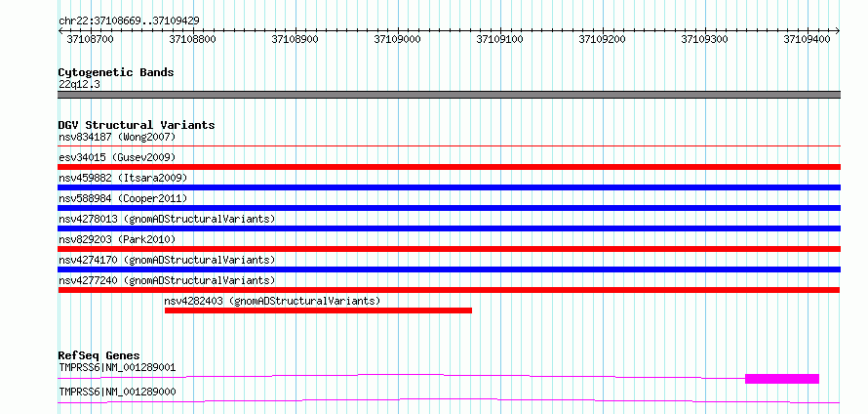Open nsv4277240 gnomAD variant label

coord(167,280)
